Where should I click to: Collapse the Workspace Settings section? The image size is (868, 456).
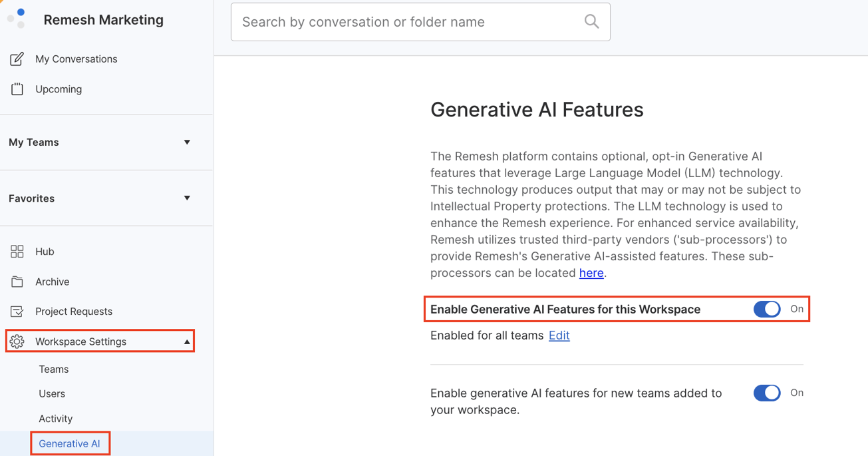tap(187, 340)
